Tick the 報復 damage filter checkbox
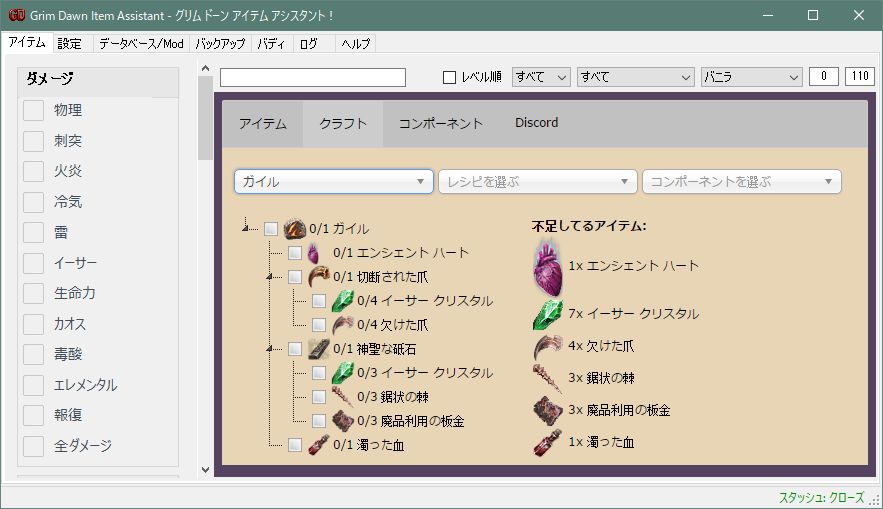Screen dimensions: 883x509 point(33,416)
